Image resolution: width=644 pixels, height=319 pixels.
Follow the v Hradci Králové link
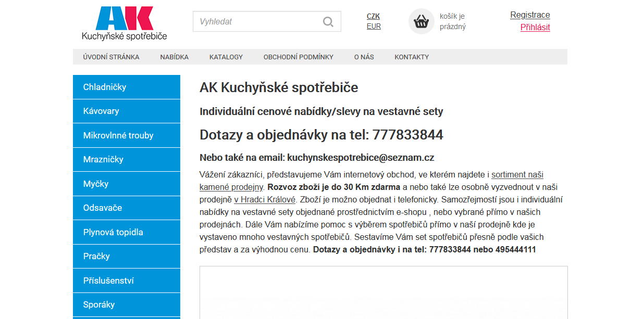click(264, 199)
